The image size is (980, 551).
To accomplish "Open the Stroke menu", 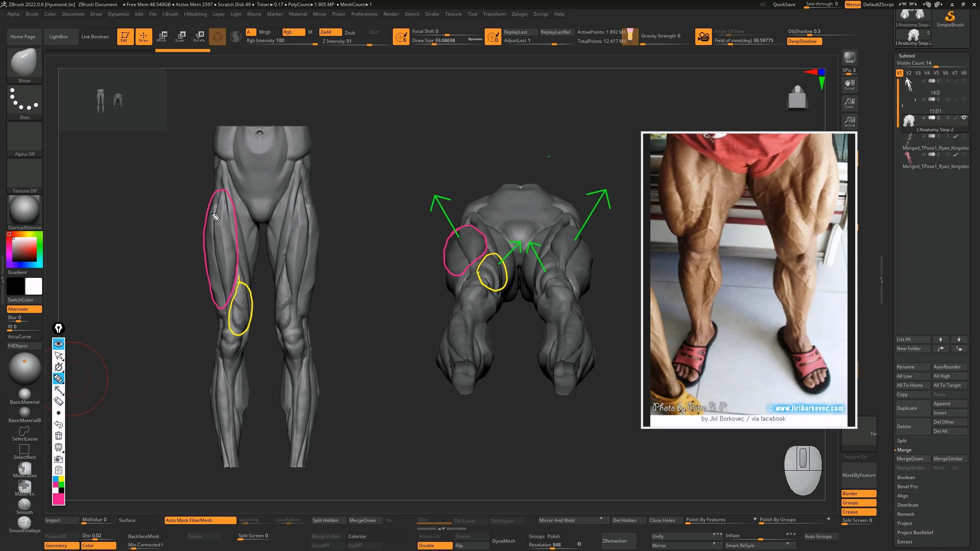I will pos(432,14).
